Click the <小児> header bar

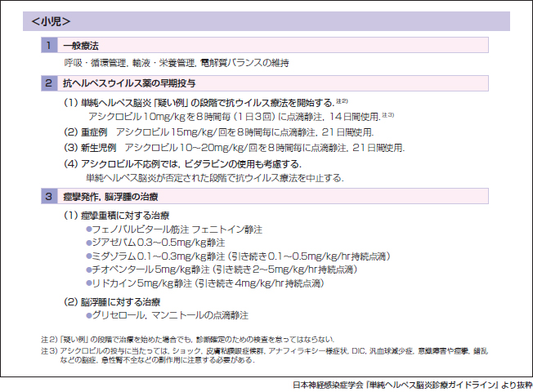266,21
